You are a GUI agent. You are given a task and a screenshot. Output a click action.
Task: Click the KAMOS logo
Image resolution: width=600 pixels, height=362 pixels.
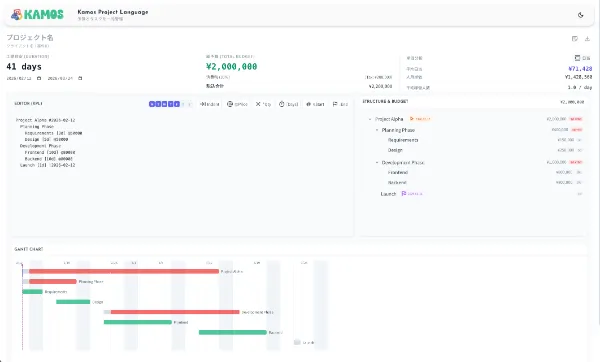[x=37, y=15]
